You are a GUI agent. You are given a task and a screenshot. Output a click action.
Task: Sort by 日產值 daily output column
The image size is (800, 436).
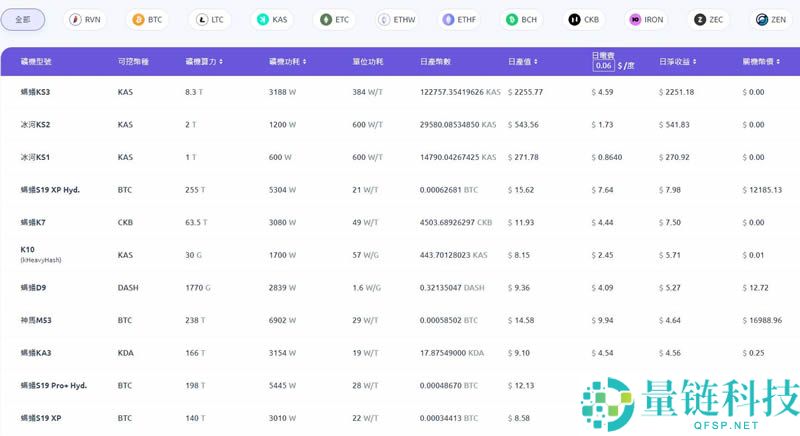tap(522, 62)
